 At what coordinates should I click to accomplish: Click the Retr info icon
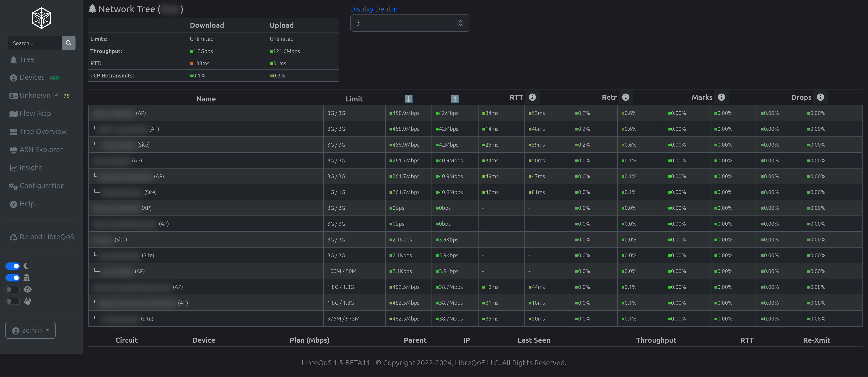(x=625, y=97)
